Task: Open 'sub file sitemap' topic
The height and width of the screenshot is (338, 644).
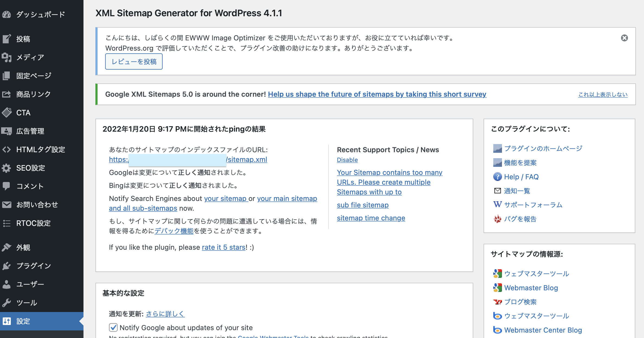Action: (x=363, y=205)
